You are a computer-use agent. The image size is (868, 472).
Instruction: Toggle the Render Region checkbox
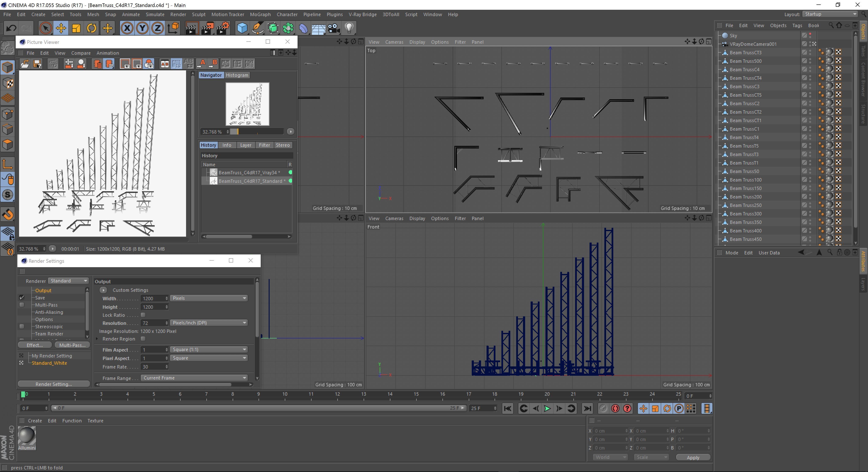(x=143, y=339)
